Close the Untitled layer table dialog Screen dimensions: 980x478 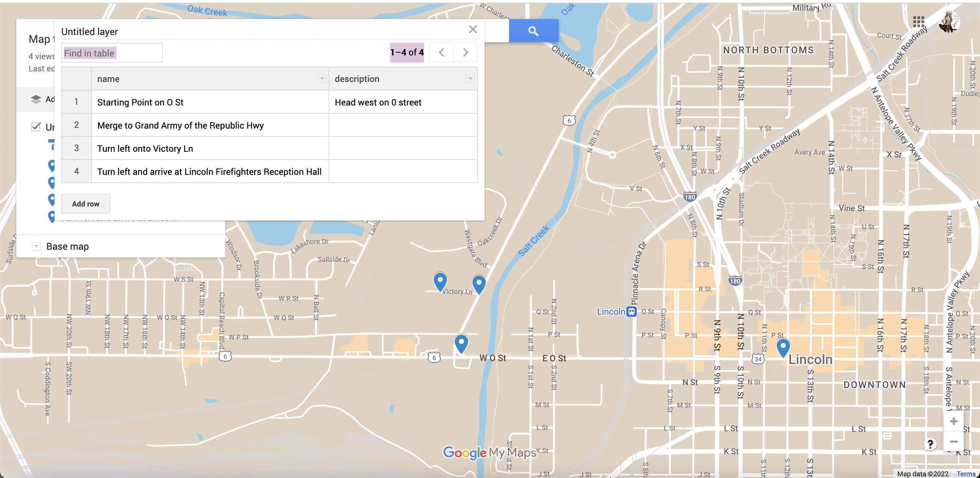(x=473, y=29)
